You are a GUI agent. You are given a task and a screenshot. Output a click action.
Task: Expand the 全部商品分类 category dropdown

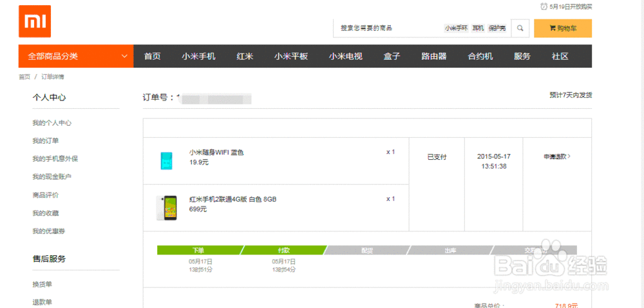coord(76,56)
